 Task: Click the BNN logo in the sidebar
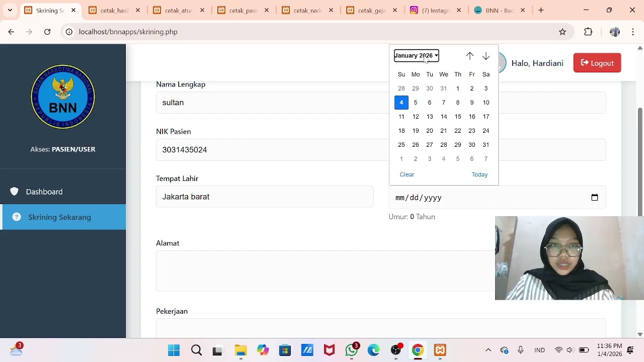tap(63, 97)
